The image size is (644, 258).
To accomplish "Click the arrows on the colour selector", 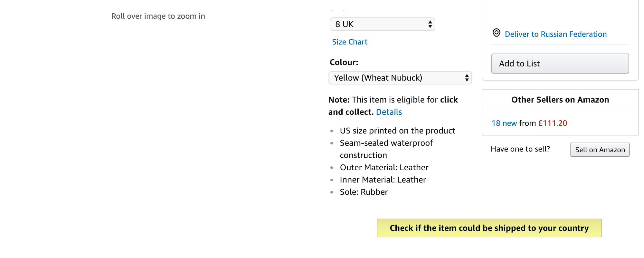I will point(467,78).
